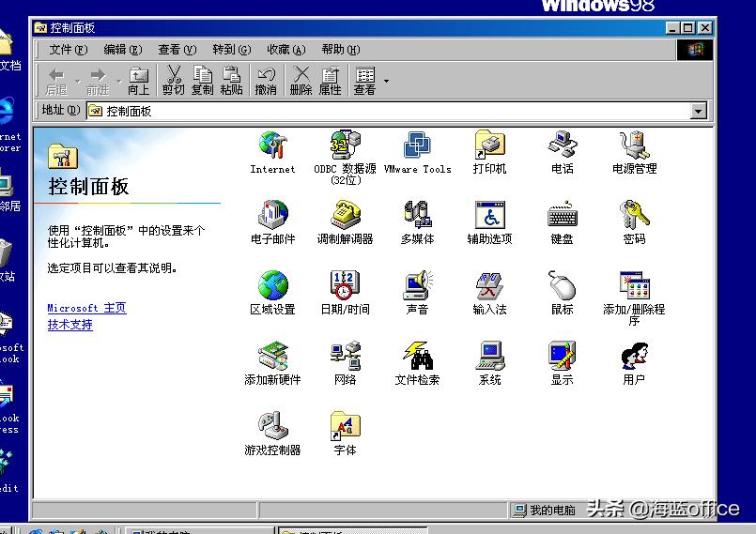
Task: Open the 转到(G) menu
Action: click(x=232, y=50)
